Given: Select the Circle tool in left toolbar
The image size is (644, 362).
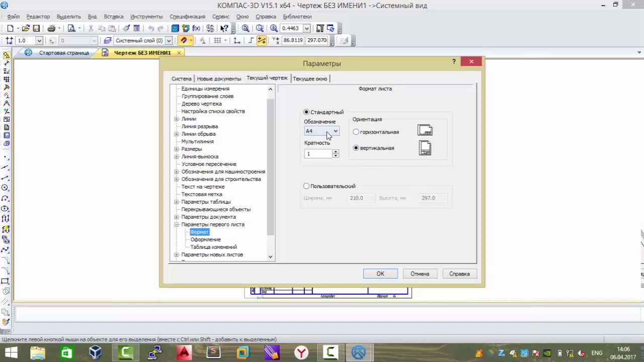Looking at the screenshot, I should pos(6,188).
